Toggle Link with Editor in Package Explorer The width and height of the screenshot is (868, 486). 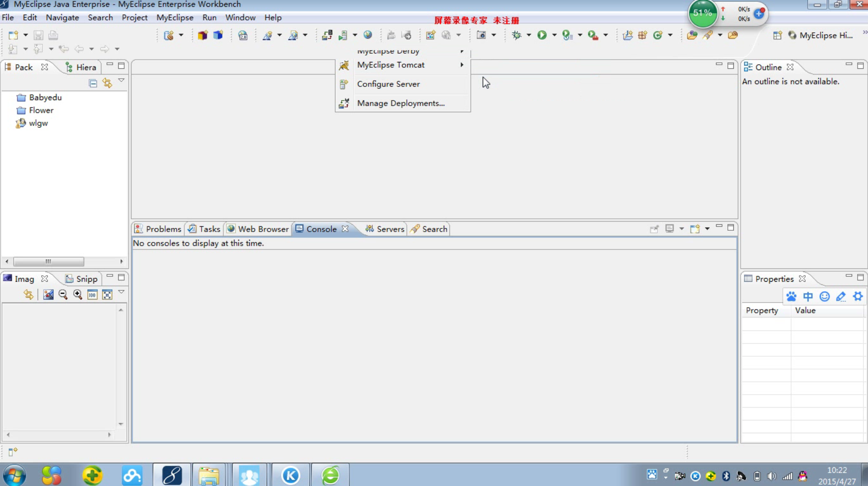[107, 83]
